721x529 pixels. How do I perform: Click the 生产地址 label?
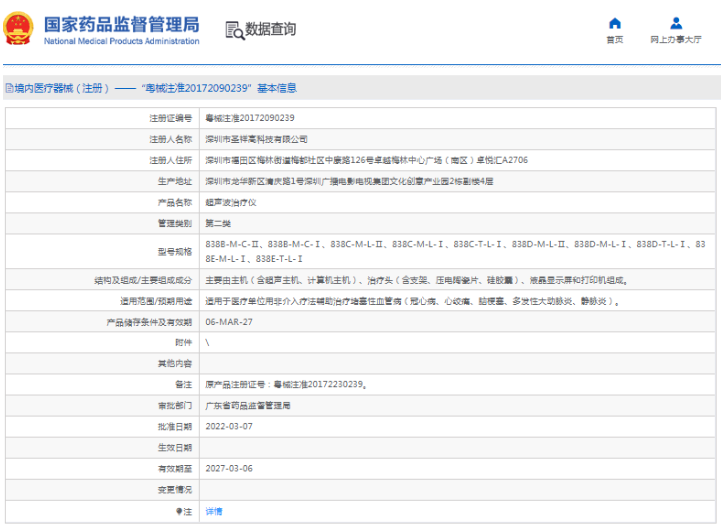(175, 181)
